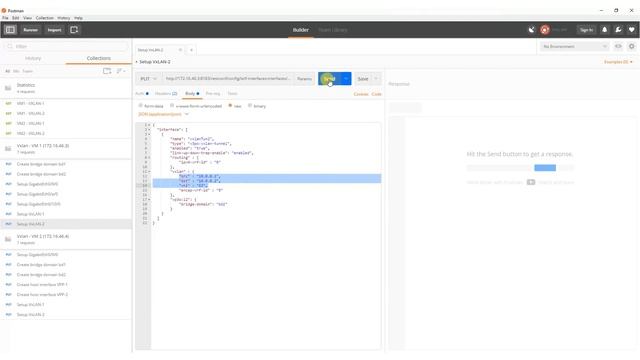
Task: Open notifications with the bell icon
Action: (x=604, y=30)
